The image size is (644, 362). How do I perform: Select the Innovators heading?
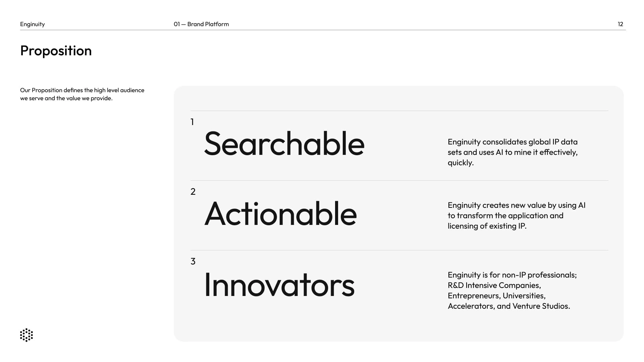(x=279, y=285)
